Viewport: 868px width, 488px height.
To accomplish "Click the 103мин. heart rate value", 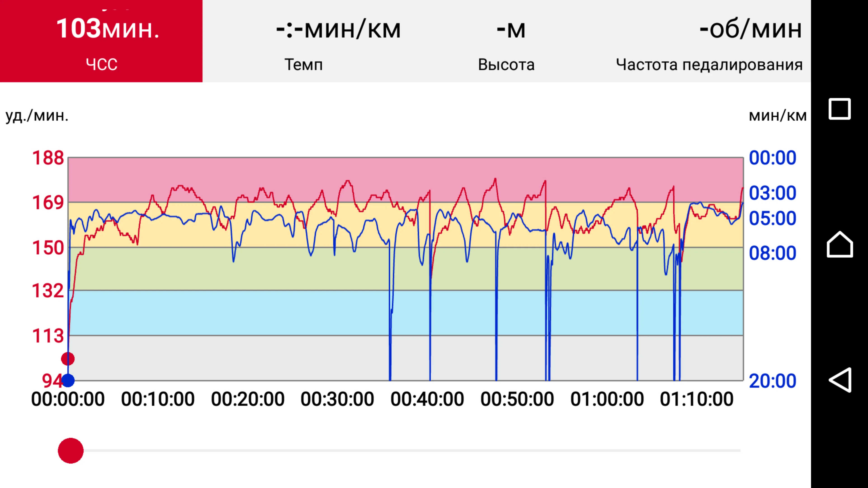I will coord(108,29).
